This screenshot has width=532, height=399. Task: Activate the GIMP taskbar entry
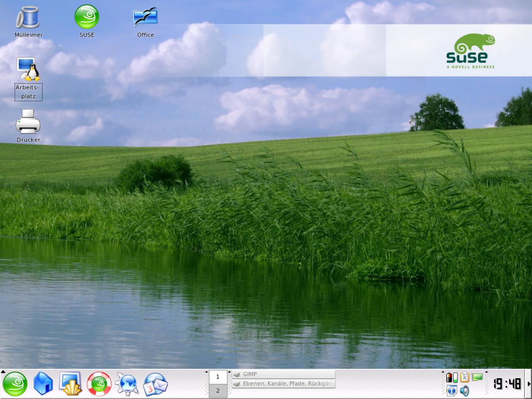click(x=283, y=374)
